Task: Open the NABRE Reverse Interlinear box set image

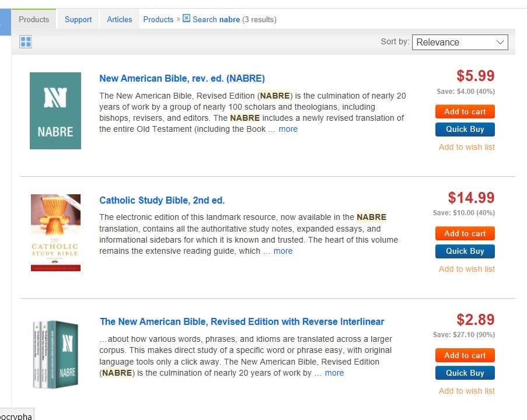Action: (55, 355)
